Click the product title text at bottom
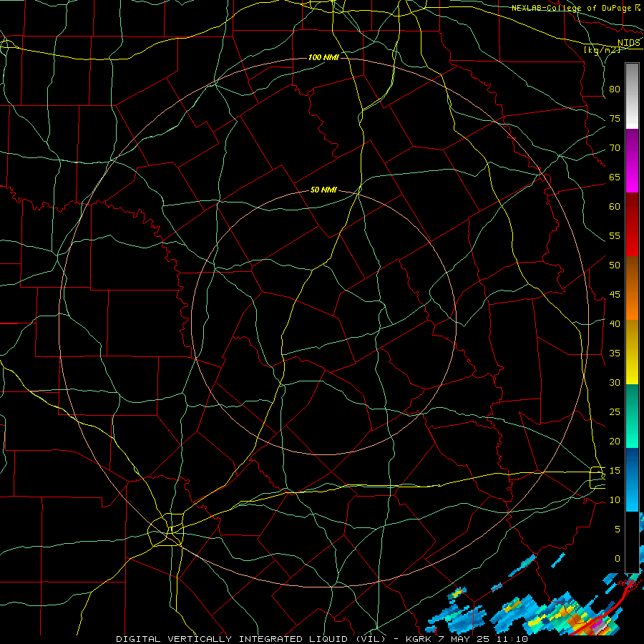644x644 pixels. (x=321, y=639)
